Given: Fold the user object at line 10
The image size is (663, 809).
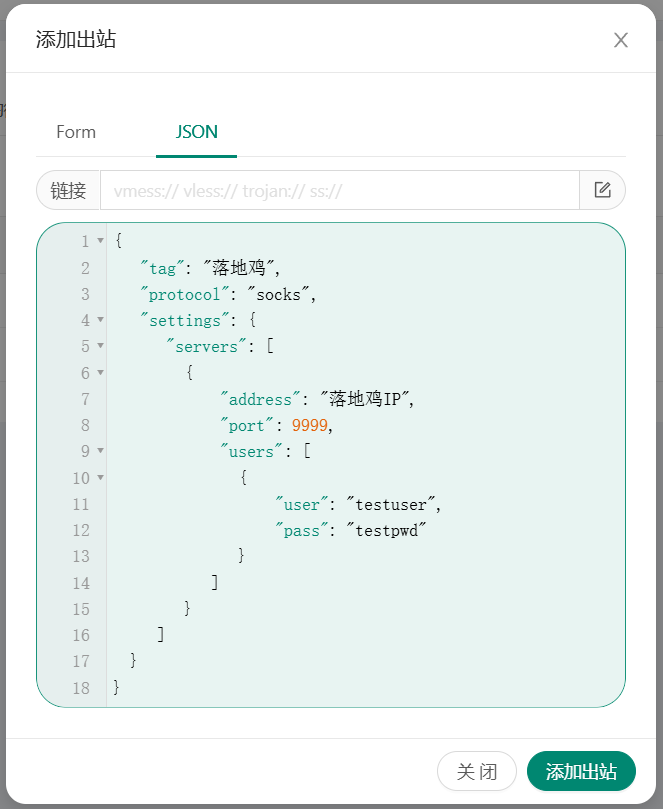Looking at the screenshot, I should 100,478.
